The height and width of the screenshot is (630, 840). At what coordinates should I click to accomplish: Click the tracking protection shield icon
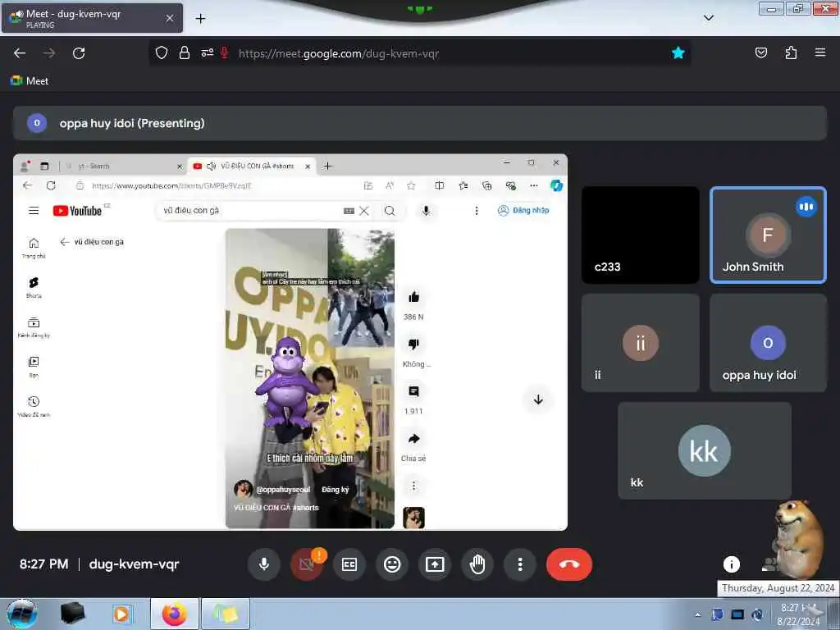pyautogui.click(x=162, y=53)
